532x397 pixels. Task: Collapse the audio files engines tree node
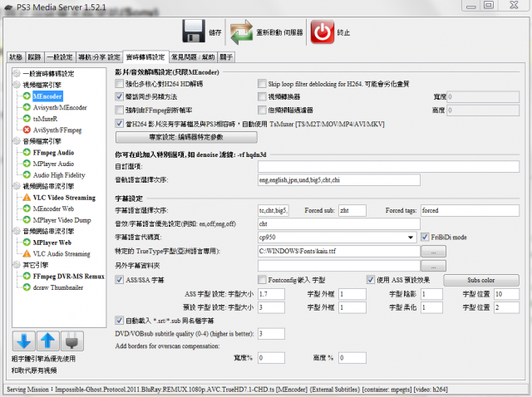point(17,141)
